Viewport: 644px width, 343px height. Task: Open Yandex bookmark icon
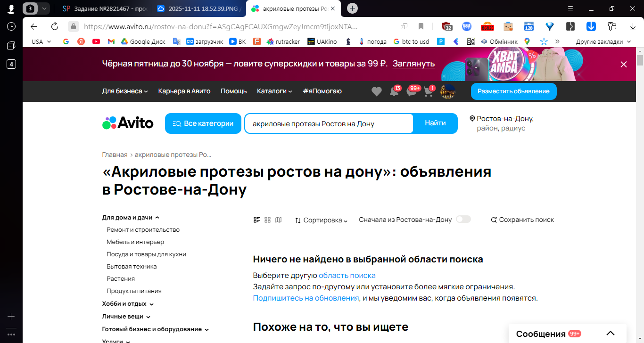[81, 41]
